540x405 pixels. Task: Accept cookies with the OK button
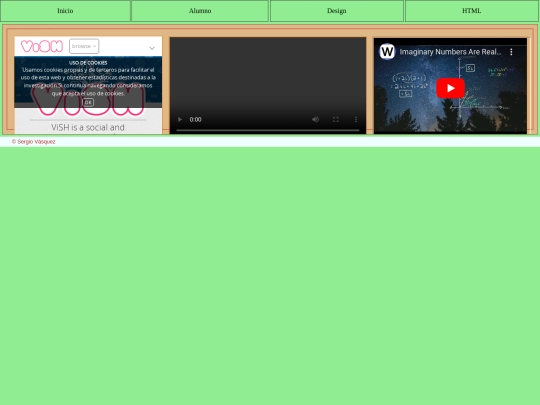coord(88,102)
